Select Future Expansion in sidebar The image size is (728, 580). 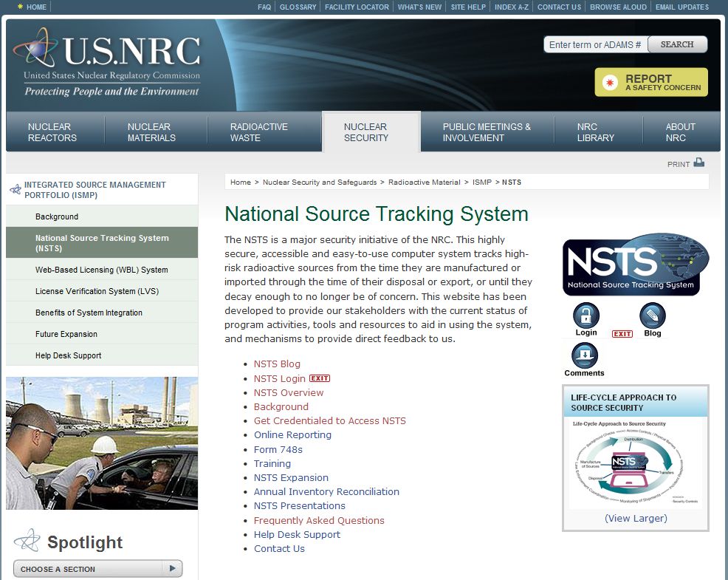click(x=102, y=334)
